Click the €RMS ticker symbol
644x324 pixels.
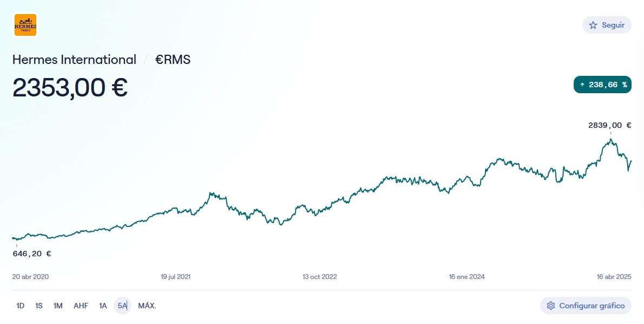point(173,60)
